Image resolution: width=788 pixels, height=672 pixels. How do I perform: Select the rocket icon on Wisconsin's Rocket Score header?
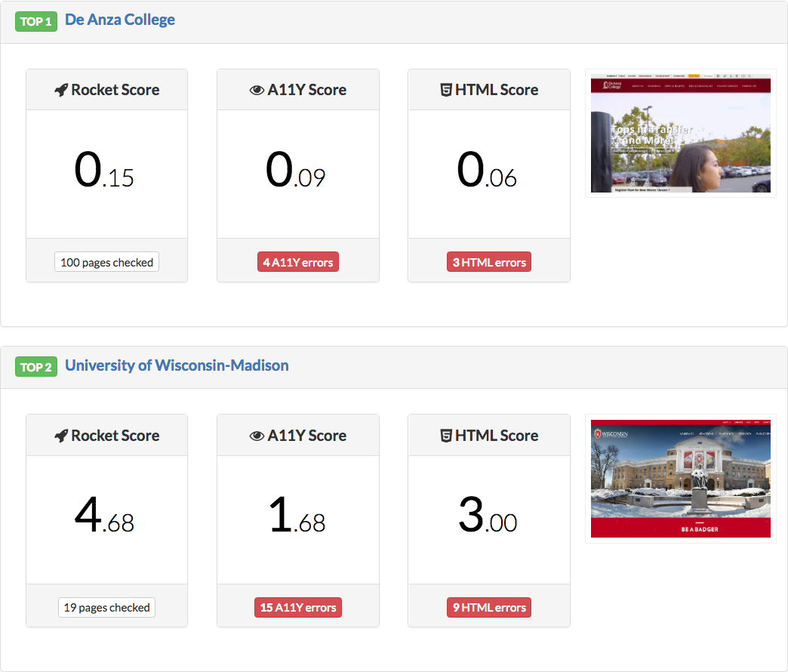[x=61, y=435]
